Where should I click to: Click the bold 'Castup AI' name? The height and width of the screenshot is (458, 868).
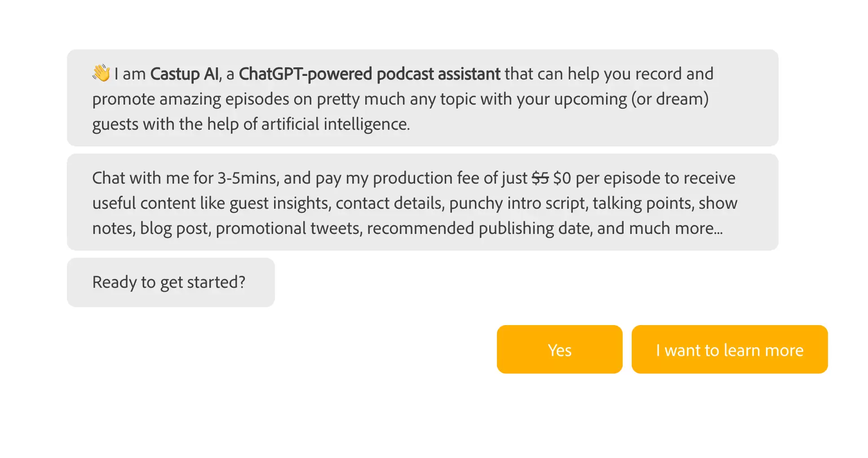pyautogui.click(x=185, y=74)
